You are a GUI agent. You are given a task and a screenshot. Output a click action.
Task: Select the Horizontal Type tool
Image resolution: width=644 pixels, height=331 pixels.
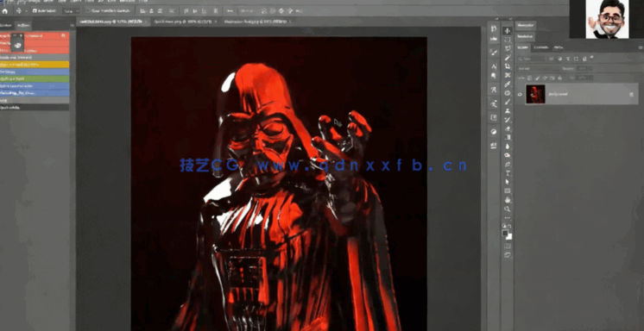(508, 173)
